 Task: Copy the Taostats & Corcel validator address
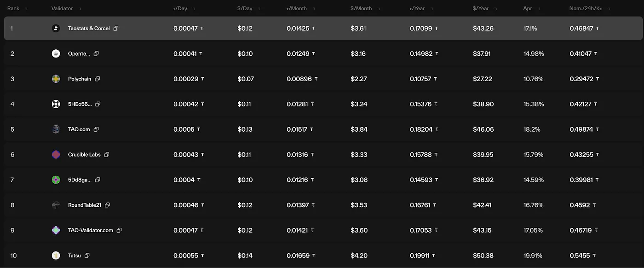click(x=116, y=29)
